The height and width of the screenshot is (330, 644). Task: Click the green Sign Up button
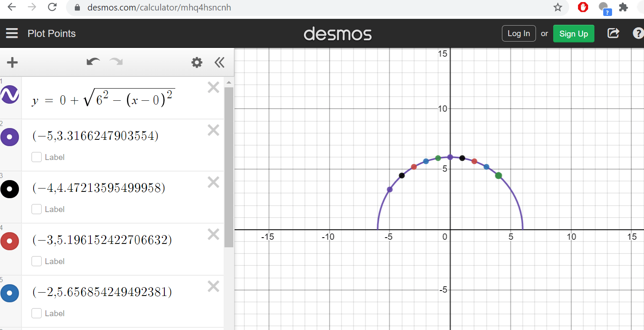tap(574, 34)
